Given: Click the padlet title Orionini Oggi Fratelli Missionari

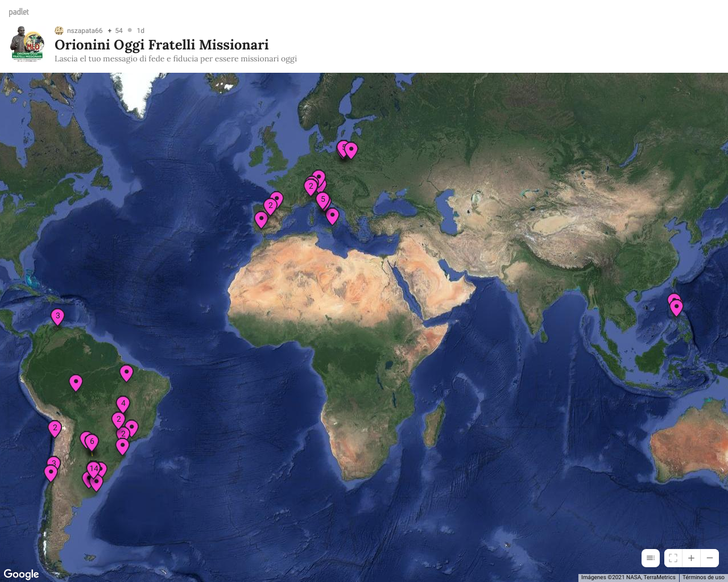Looking at the screenshot, I should 162,45.
